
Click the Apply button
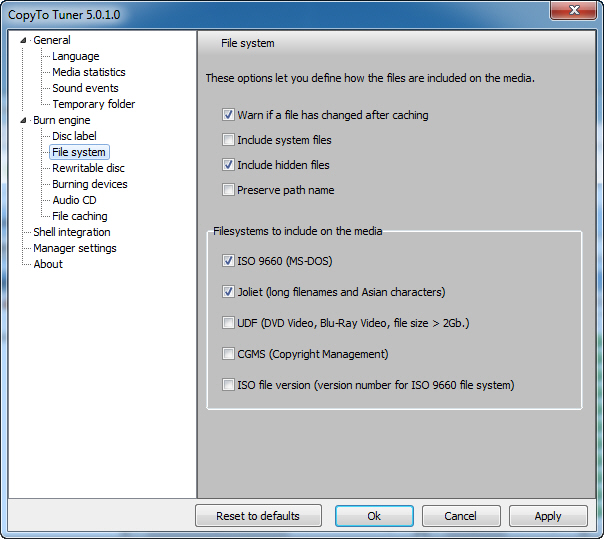[548, 516]
